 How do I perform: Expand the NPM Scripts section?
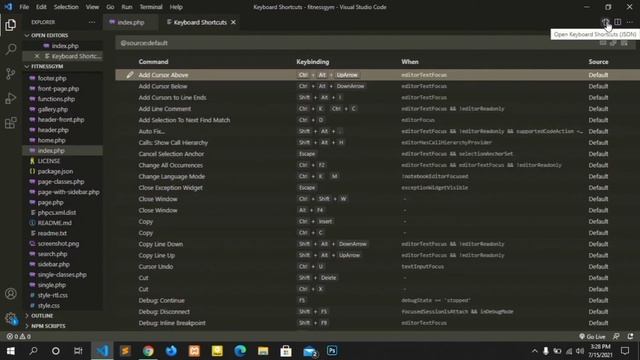(x=45, y=326)
